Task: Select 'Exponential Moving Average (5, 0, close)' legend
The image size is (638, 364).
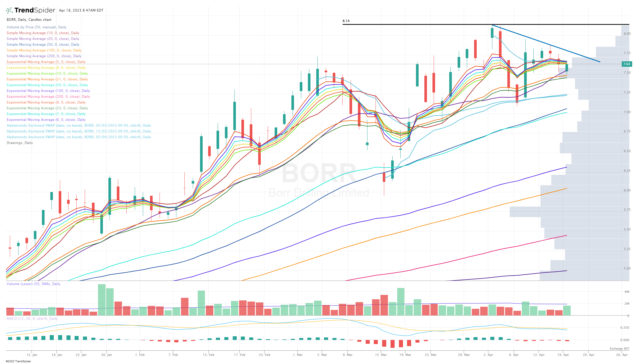Action: pos(46,62)
